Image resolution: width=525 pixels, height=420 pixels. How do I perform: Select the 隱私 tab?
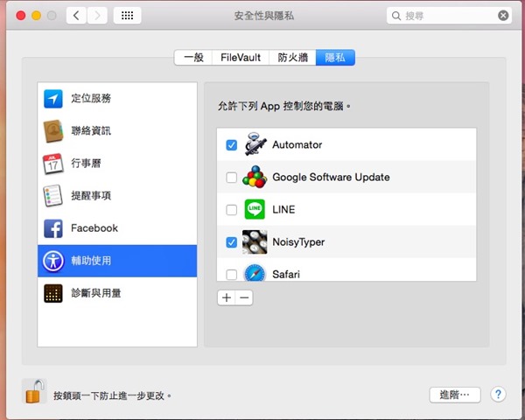(335, 58)
